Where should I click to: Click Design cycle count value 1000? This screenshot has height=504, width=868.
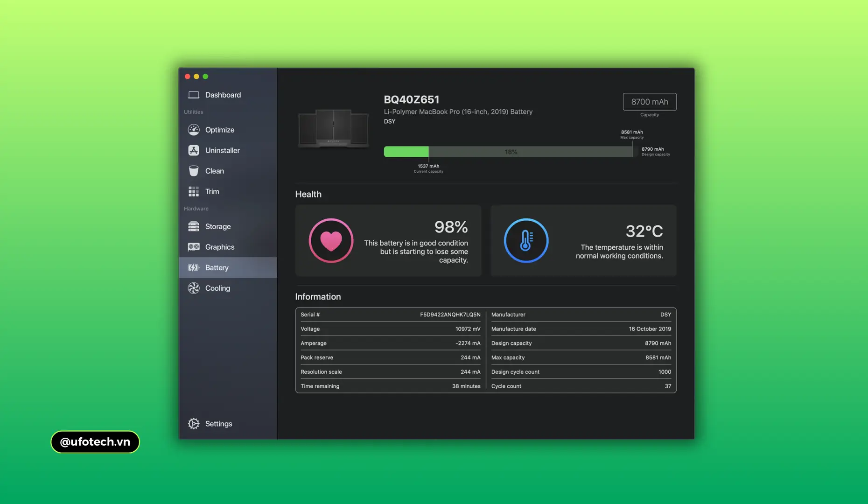(x=665, y=372)
